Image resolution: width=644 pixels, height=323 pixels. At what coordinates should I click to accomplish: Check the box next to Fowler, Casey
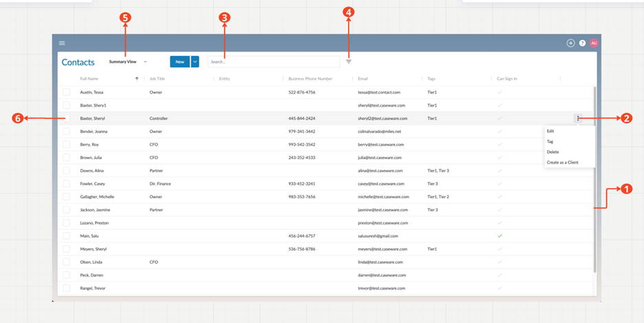(x=66, y=184)
